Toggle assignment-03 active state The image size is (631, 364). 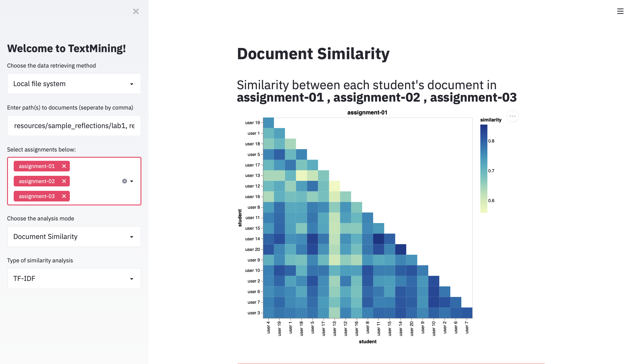tap(64, 196)
